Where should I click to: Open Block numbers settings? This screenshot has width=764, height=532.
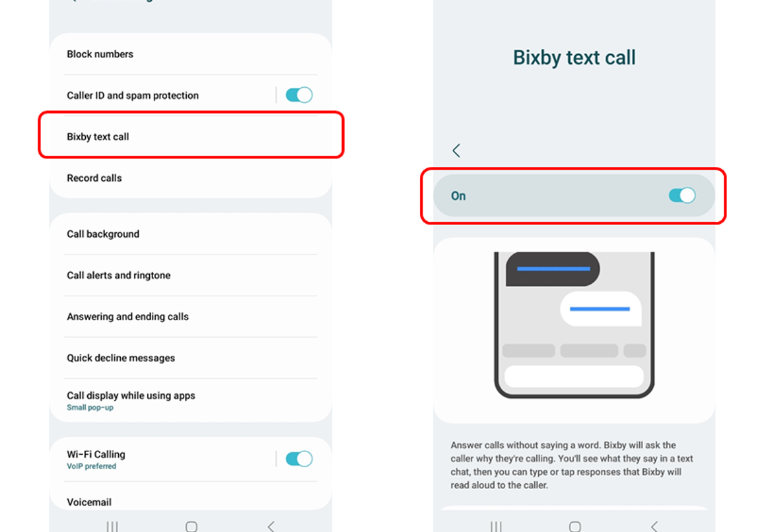(x=191, y=54)
